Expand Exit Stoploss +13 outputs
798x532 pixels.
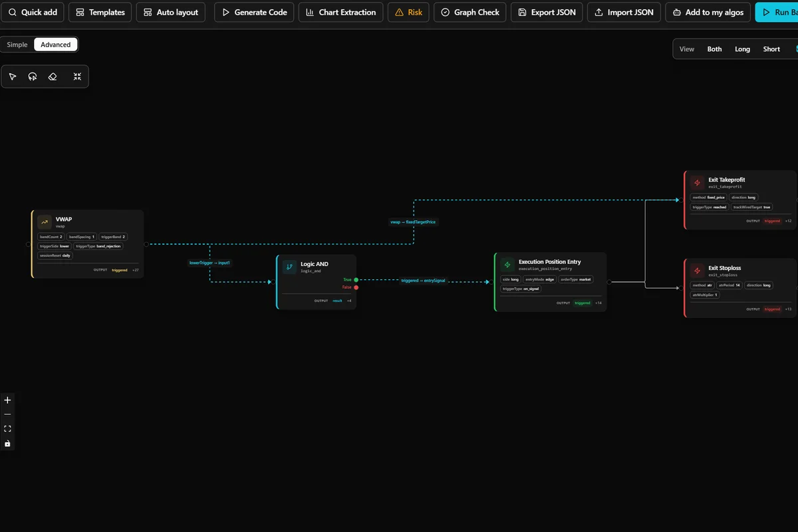tap(788, 309)
